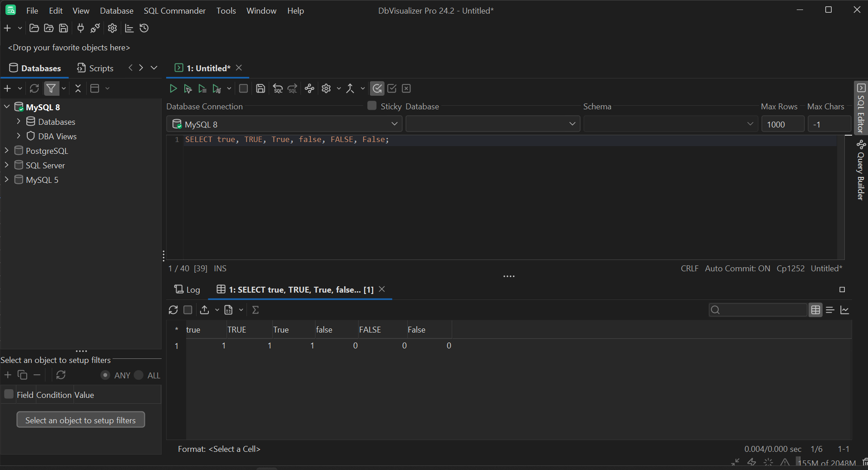Refresh the result set with the reload icon

click(173, 310)
